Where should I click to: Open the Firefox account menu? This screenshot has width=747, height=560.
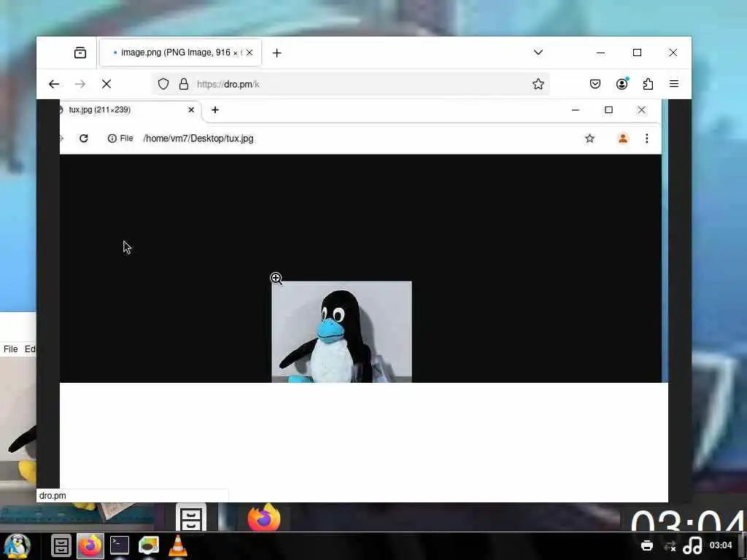click(x=622, y=85)
